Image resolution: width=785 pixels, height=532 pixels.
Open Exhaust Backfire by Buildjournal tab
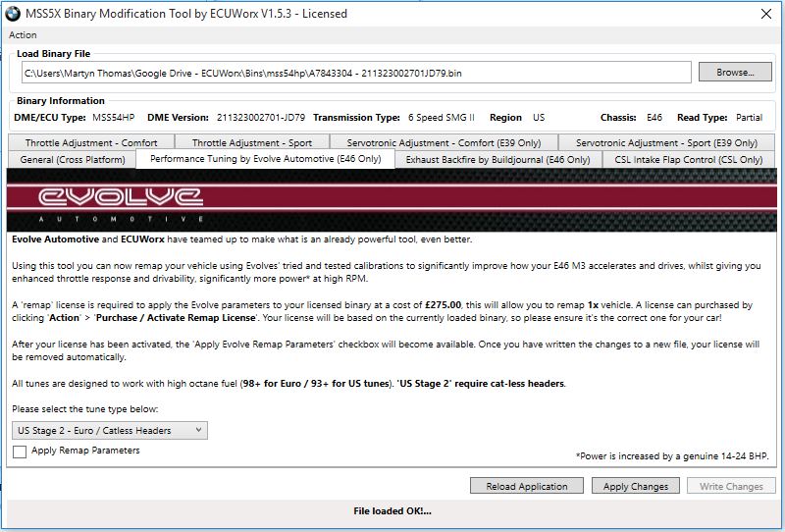(497, 159)
